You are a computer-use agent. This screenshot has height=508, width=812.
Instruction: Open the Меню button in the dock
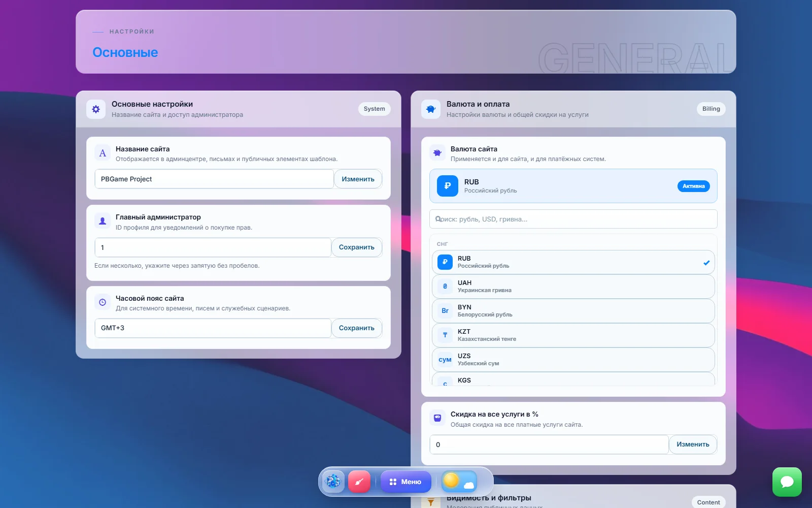click(406, 482)
